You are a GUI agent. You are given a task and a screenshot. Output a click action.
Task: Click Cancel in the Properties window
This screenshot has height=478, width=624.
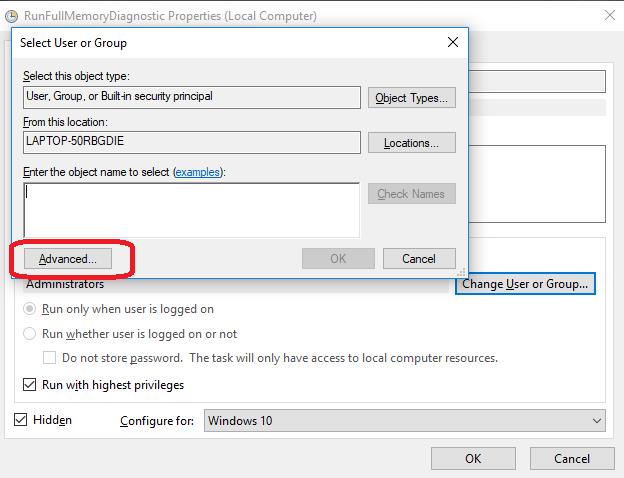point(572,458)
